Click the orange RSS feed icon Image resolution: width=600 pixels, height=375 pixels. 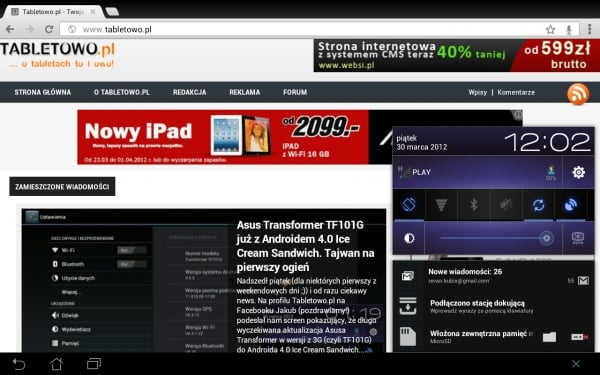coord(578,94)
